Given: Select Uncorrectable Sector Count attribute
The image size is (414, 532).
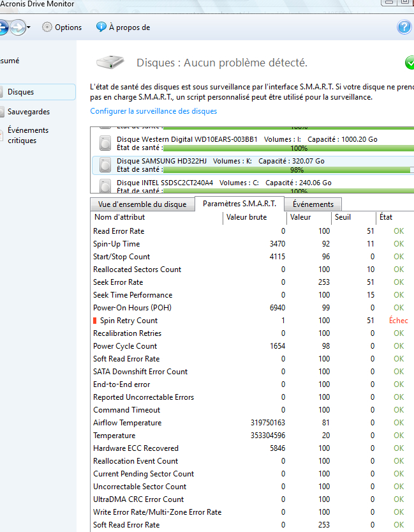Looking at the screenshot, I should point(140,487).
